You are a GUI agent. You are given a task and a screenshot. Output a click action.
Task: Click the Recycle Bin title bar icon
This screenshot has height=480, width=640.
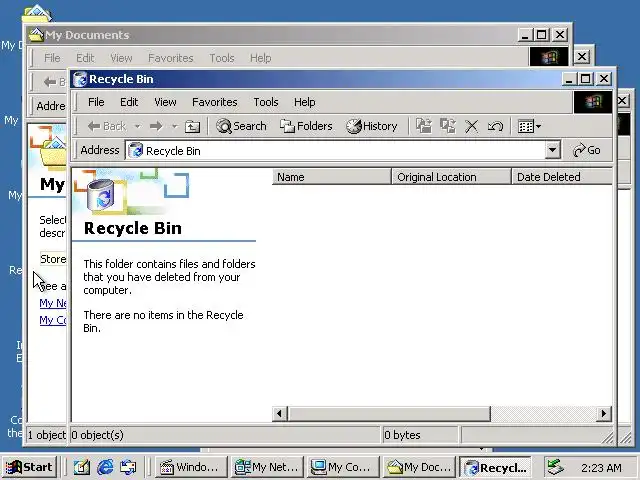tap(80, 79)
